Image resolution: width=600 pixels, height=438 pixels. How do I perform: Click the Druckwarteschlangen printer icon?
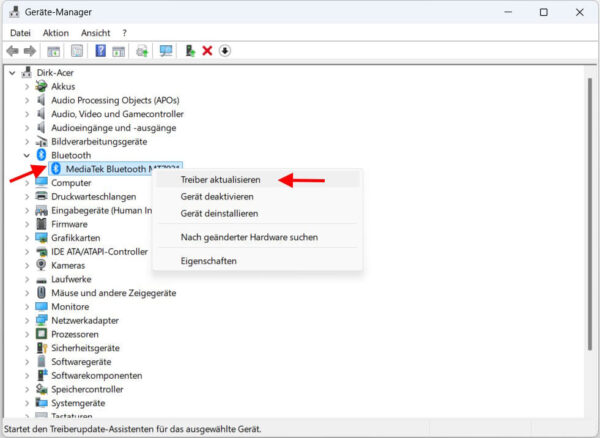tap(41, 196)
